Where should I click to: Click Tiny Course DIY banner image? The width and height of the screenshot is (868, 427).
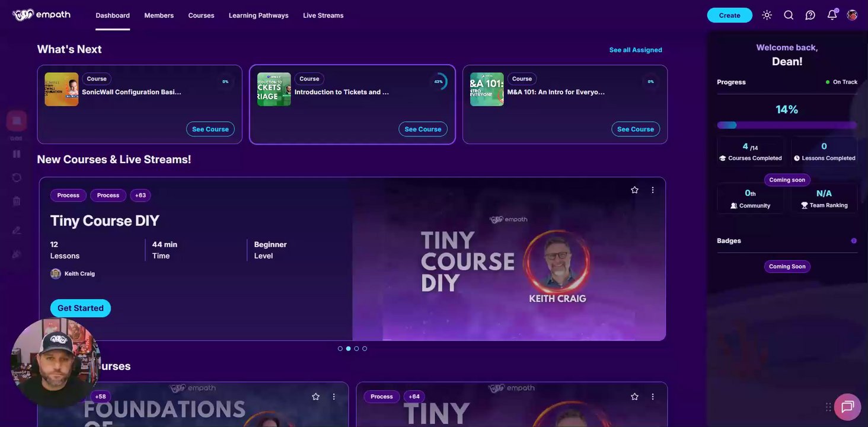tap(509, 259)
